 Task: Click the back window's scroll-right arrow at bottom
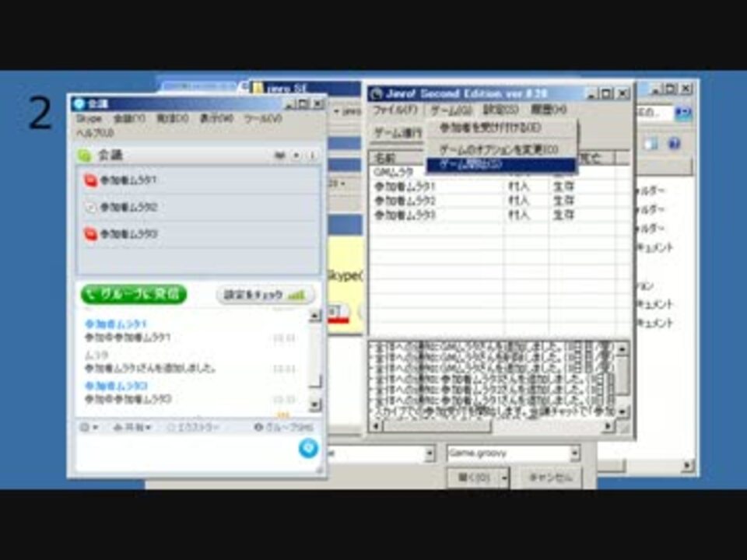(x=686, y=465)
